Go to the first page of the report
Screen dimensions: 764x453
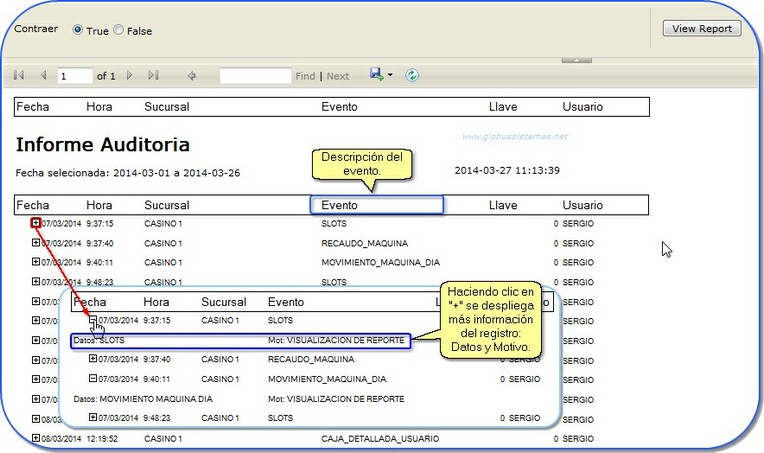(19, 75)
